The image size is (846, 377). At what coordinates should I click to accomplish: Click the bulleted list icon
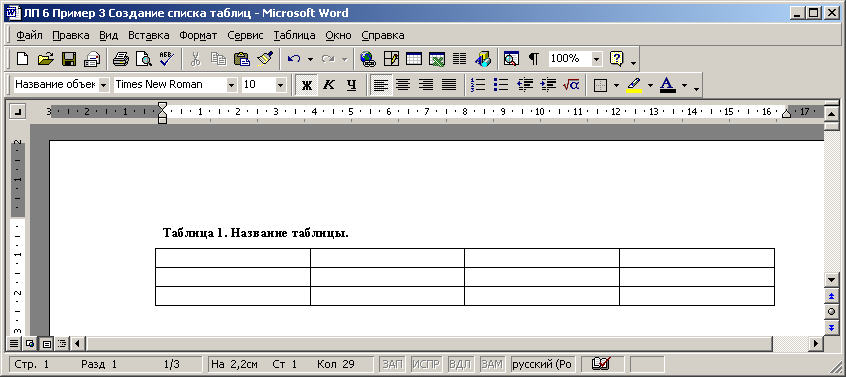(x=501, y=85)
